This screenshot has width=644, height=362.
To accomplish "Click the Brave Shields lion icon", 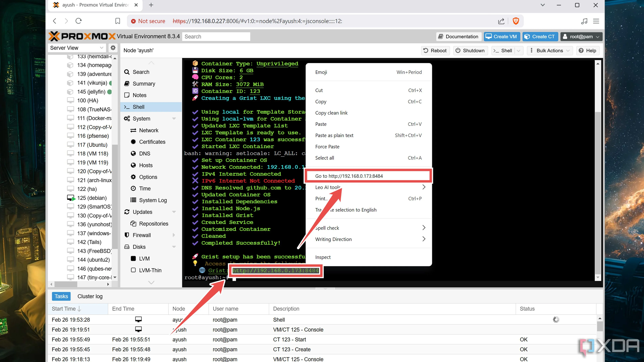I will tap(516, 21).
